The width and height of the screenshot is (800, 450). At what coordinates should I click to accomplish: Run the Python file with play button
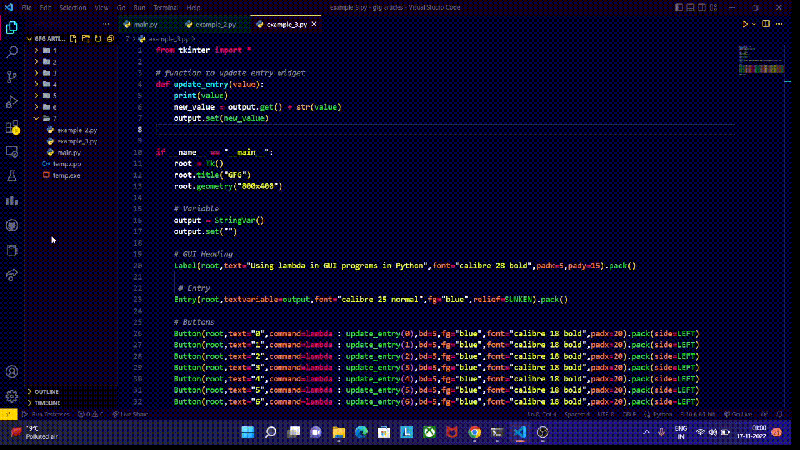pyautogui.click(x=745, y=24)
